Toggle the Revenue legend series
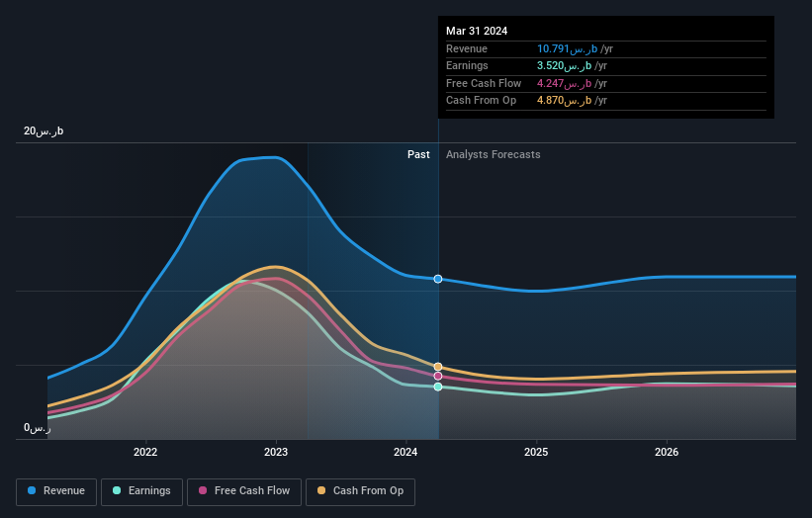The image size is (812, 518). pos(56,491)
